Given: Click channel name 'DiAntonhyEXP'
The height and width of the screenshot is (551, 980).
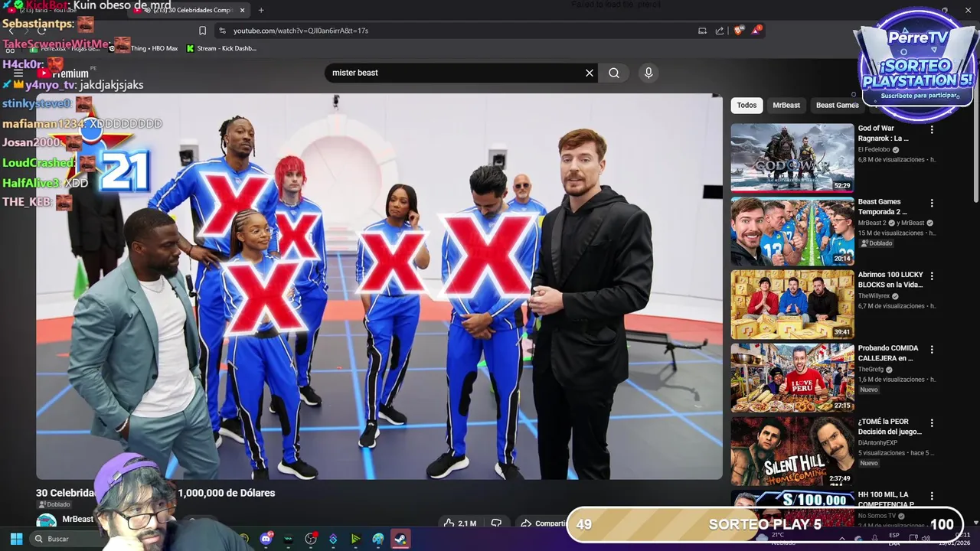Looking at the screenshot, I should 877,442.
